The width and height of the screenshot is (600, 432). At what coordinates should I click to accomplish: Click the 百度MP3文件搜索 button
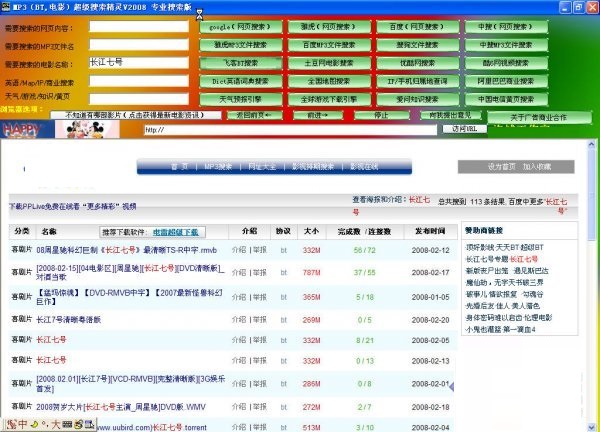pos(329,45)
